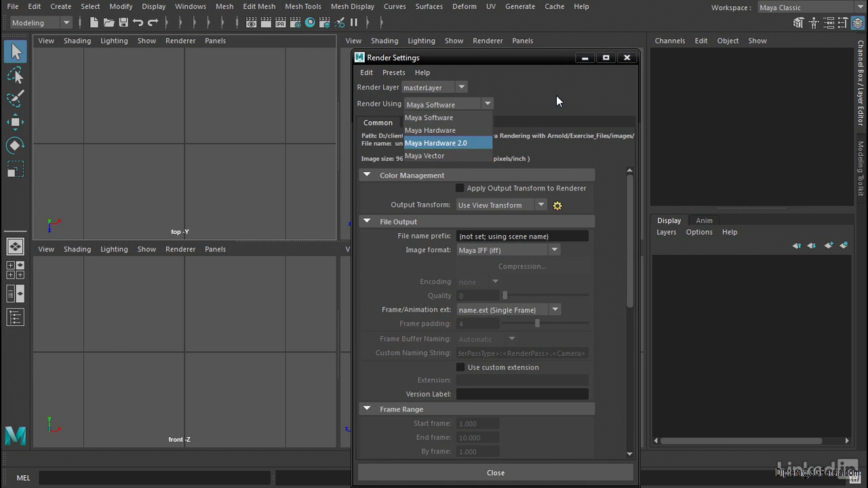Click the Render Using dropdown arrow

tap(487, 104)
